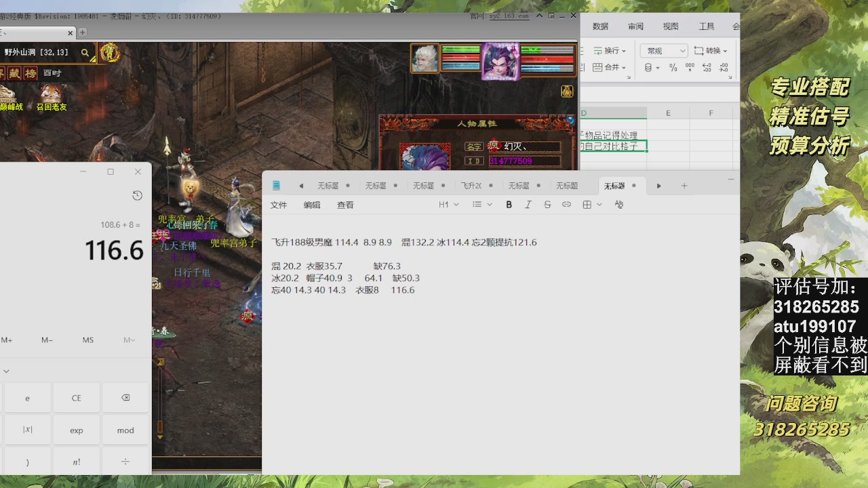Click the calculator divide key
868x488 pixels.
[x=125, y=462]
